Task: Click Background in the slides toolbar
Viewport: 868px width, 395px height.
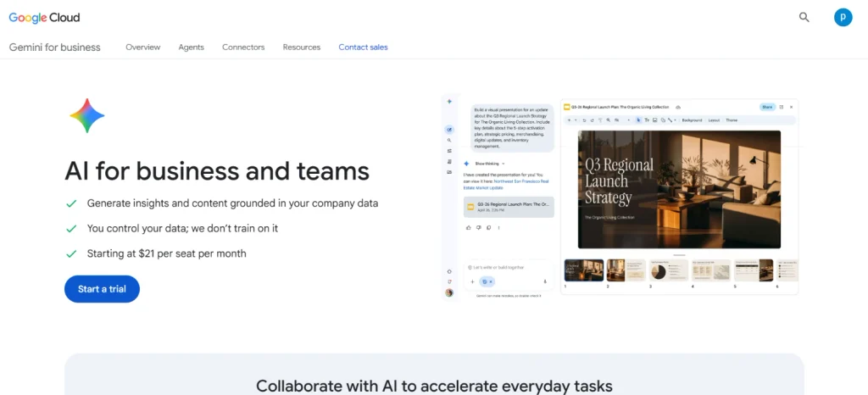Action: [692, 120]
